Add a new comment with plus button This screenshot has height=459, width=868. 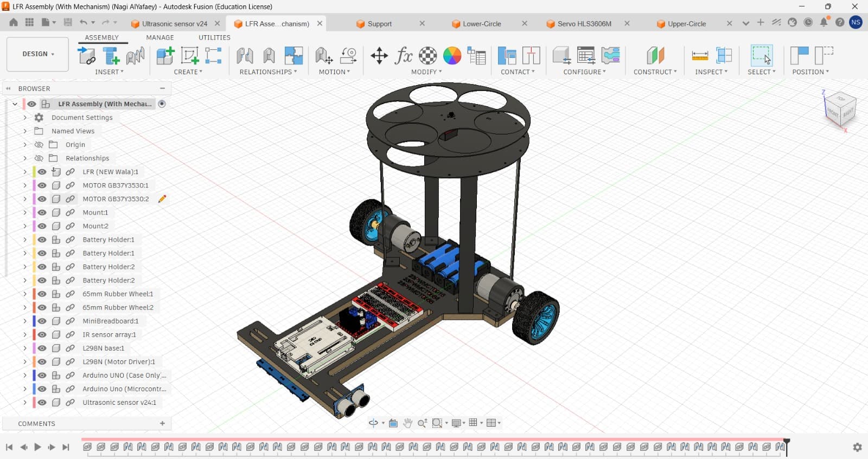(x=162, y=423)
